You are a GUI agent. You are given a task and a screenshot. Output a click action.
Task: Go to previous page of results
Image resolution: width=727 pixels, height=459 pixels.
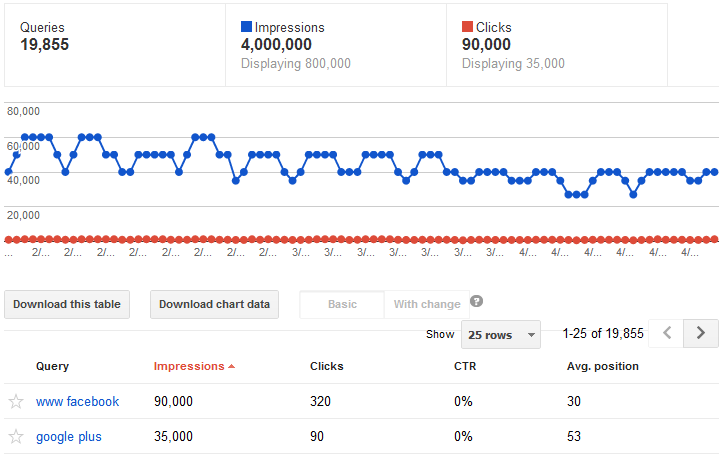(x=667, y=333)
